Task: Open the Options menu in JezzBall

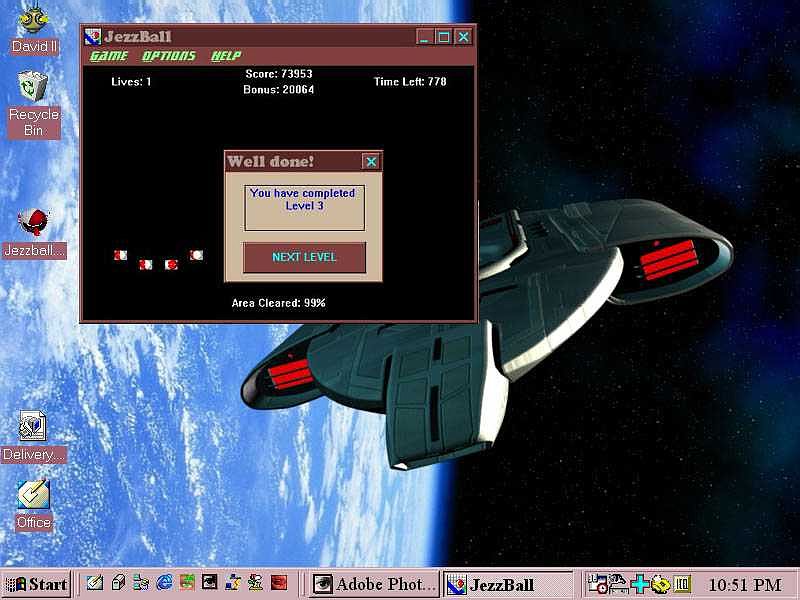Action: click(168, 56)
